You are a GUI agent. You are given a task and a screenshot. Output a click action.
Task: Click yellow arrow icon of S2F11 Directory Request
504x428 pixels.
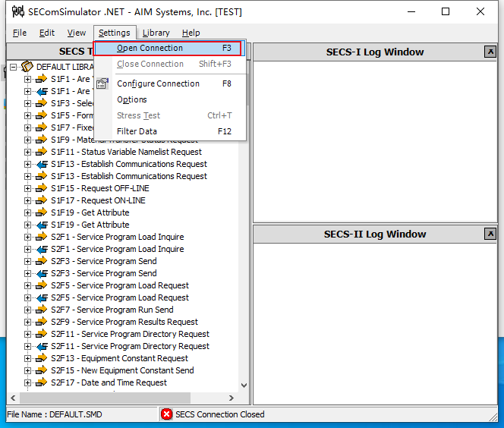click(42, 334)
